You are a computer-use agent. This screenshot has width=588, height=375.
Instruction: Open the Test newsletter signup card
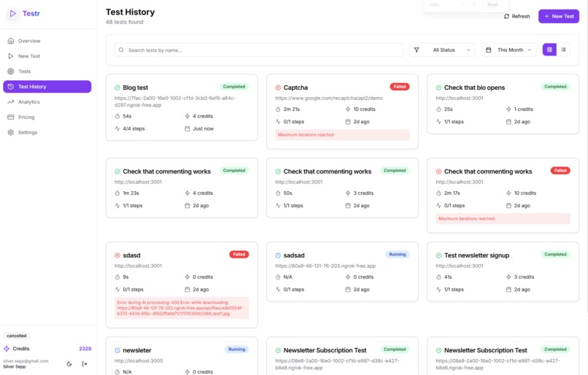(x=503, y=271)
